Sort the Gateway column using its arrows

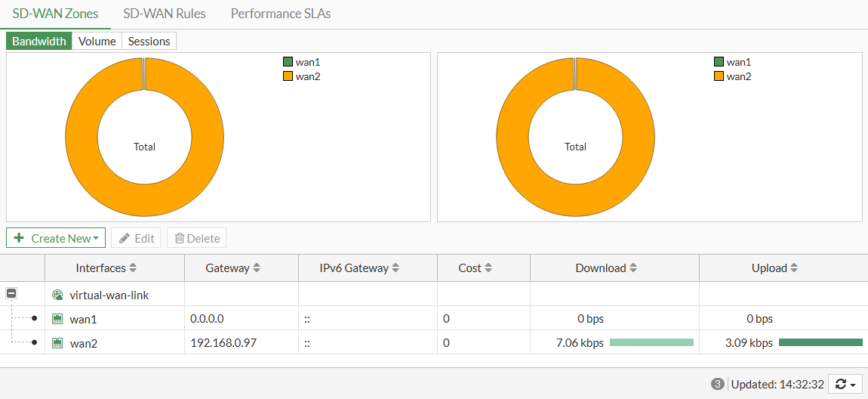[x=257, y=268]
